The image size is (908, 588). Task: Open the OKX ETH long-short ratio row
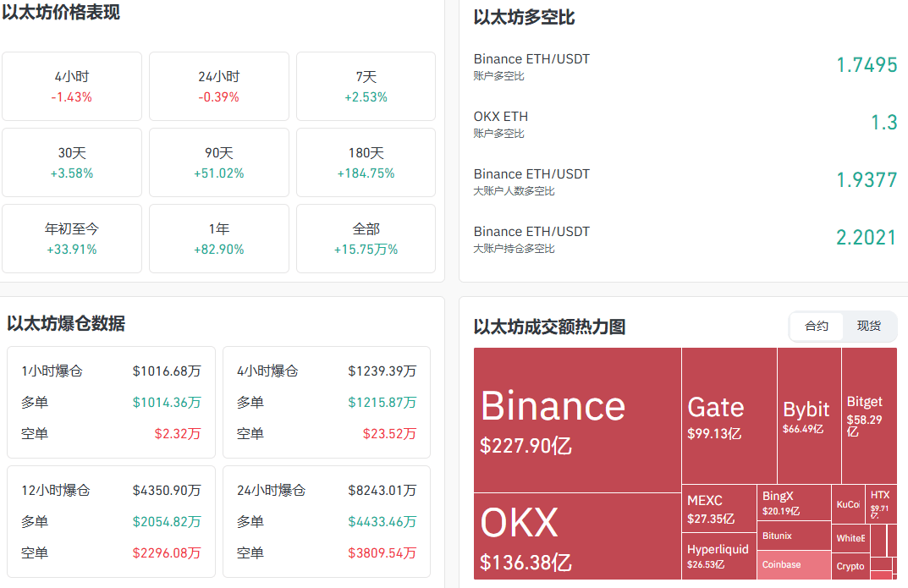[685, 124]
